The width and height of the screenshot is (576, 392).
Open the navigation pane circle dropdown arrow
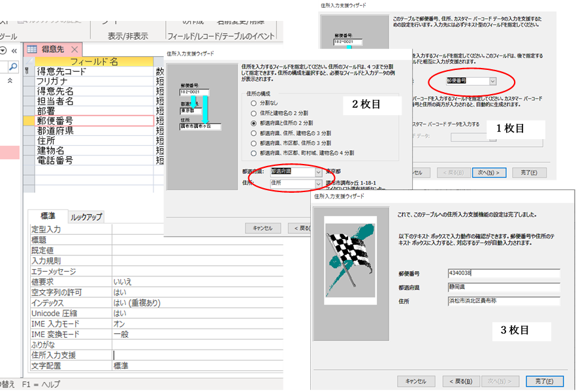(4, 50)
